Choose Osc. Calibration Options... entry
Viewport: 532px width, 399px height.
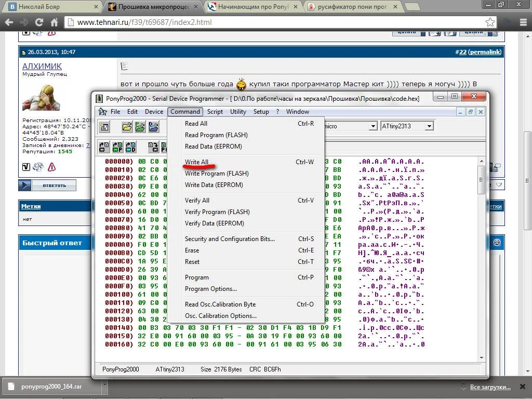[x=246, y=316]
